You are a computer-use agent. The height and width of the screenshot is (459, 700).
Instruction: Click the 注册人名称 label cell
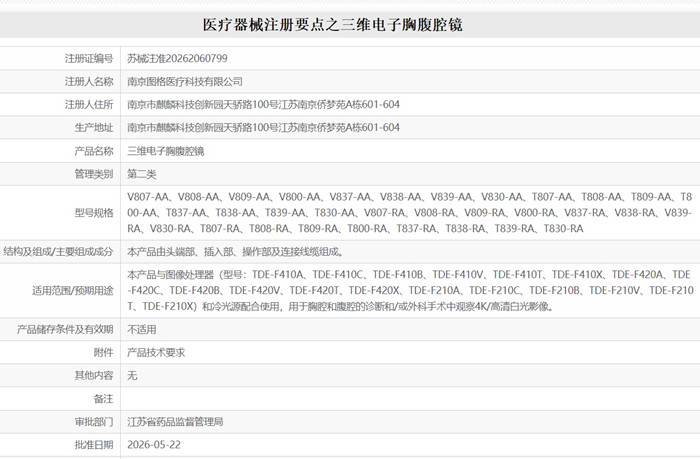tap(89, 82)
